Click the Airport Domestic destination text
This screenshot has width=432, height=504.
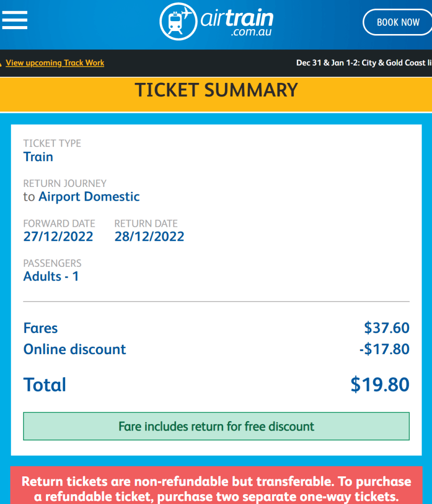[89, 197]
